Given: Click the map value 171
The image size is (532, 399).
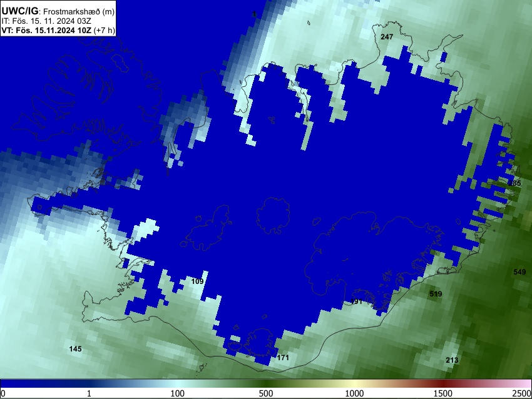Looking at the screenshot, I should (x=283, y=358).
